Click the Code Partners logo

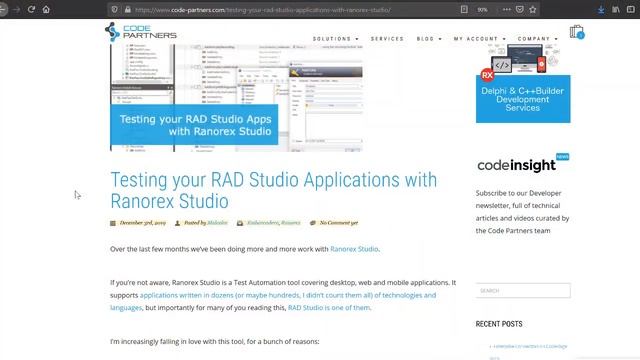point(141,32)
